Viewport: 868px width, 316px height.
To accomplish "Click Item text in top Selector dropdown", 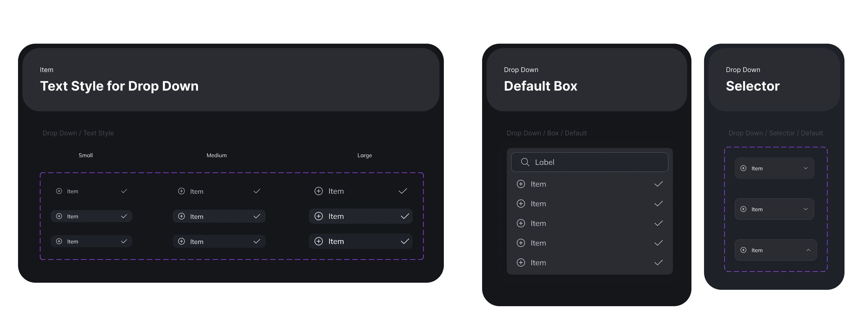I will click(x=757, y=169).
